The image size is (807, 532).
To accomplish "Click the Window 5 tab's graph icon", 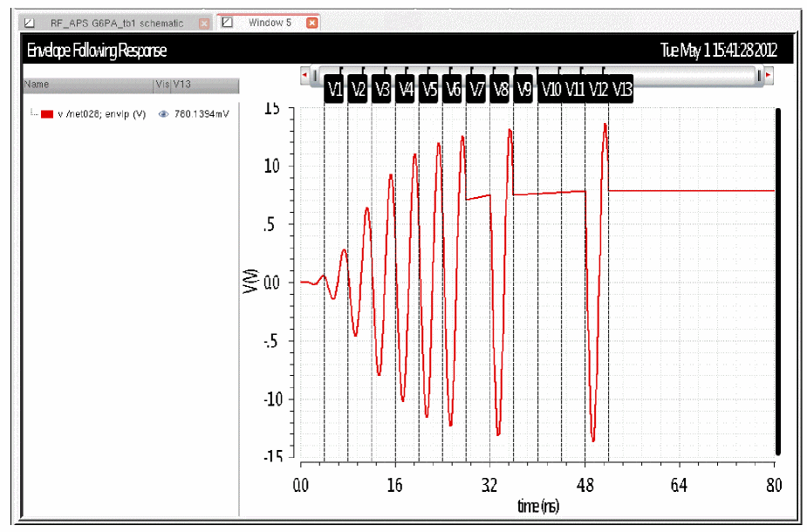I will coord(227,22).
